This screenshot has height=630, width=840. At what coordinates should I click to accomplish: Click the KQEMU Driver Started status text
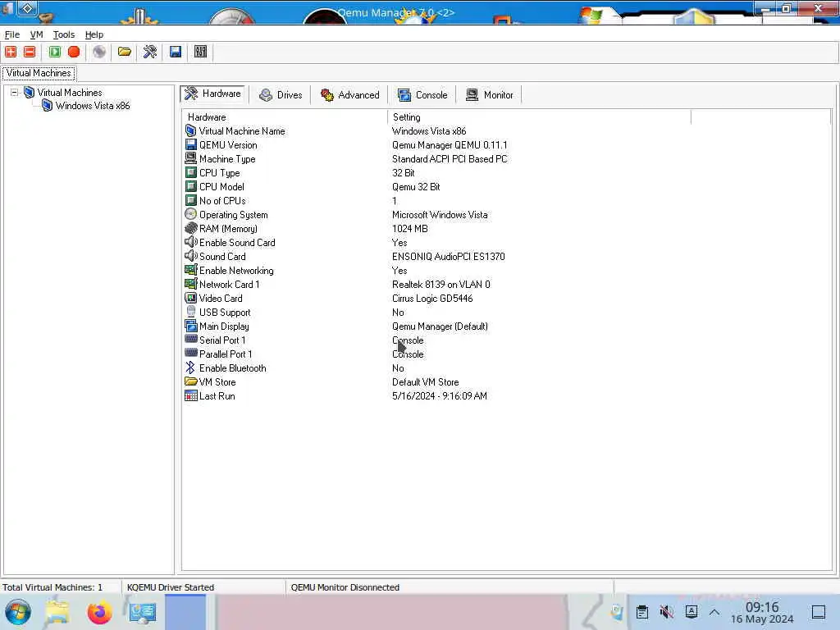click(171, 587)
